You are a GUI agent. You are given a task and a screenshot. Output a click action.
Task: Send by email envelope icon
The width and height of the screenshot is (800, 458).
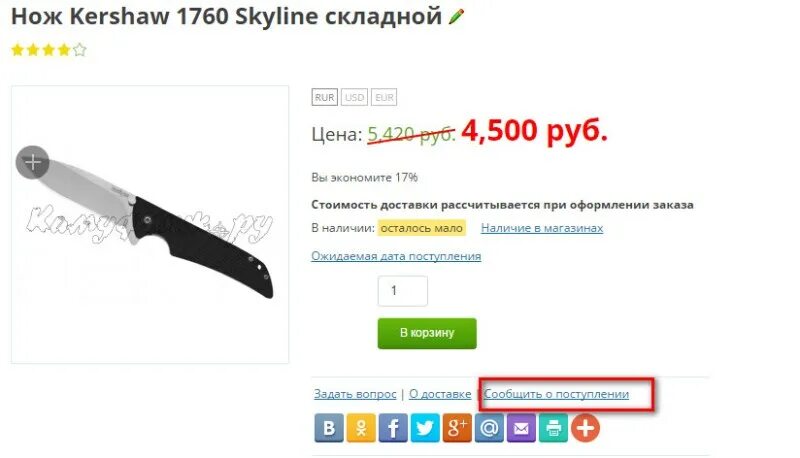tap(521, 427)
